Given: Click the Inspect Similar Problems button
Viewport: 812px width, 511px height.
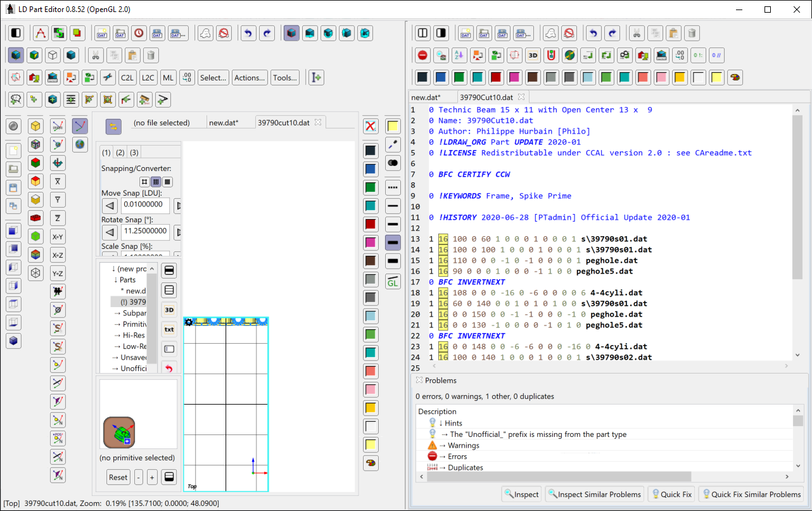Looking at the screenshot, I should point(594,495).
